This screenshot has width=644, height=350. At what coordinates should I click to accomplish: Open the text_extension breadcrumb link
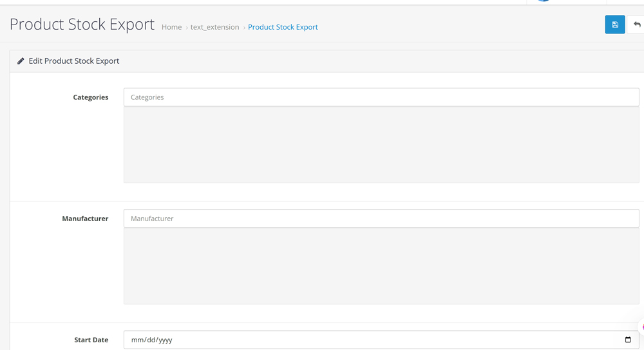[214, 27]
